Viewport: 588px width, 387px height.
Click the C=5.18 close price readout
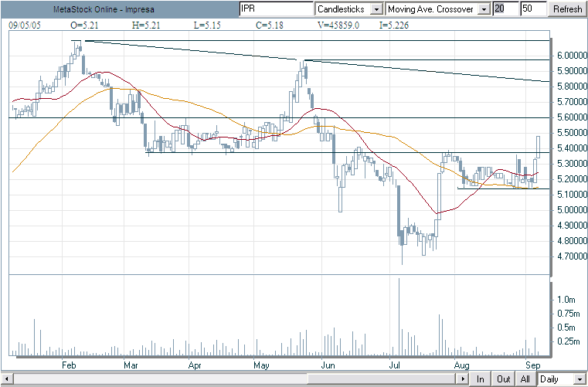coord(269,25)
